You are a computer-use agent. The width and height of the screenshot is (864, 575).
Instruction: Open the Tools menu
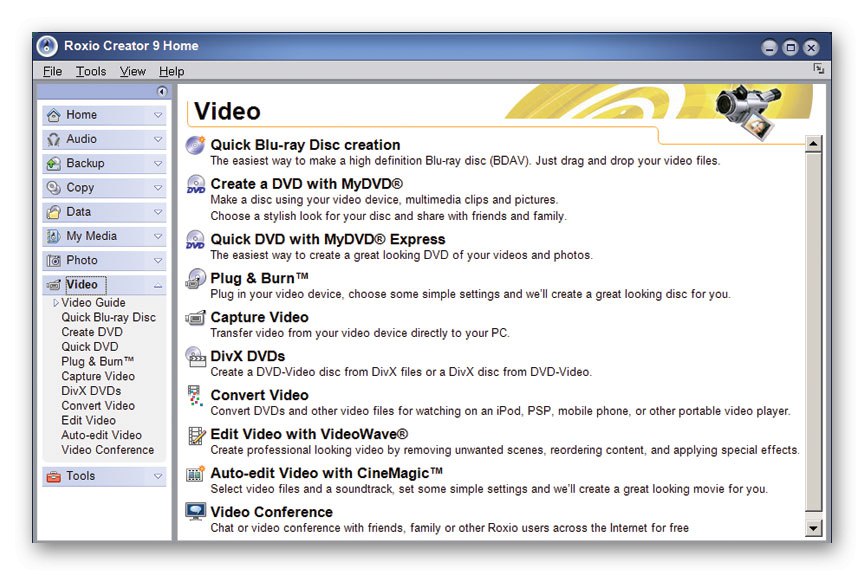pyautogui.click(x=91, y=72)
